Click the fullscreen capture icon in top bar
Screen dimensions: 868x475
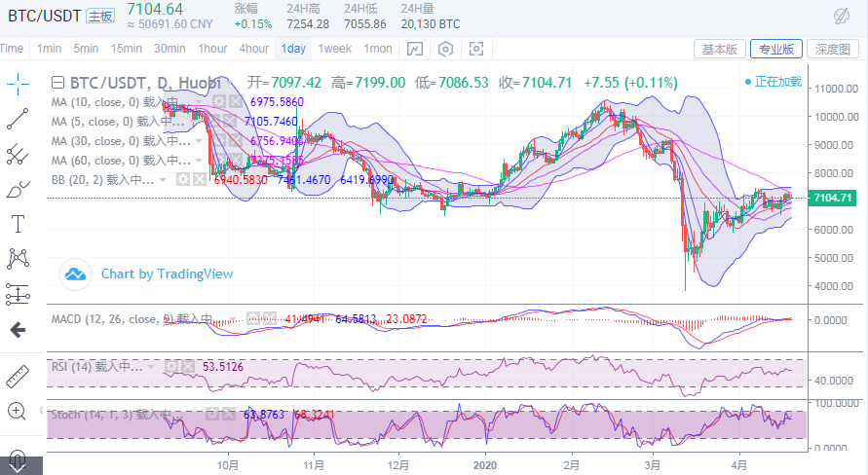click(x=476, y=50)
